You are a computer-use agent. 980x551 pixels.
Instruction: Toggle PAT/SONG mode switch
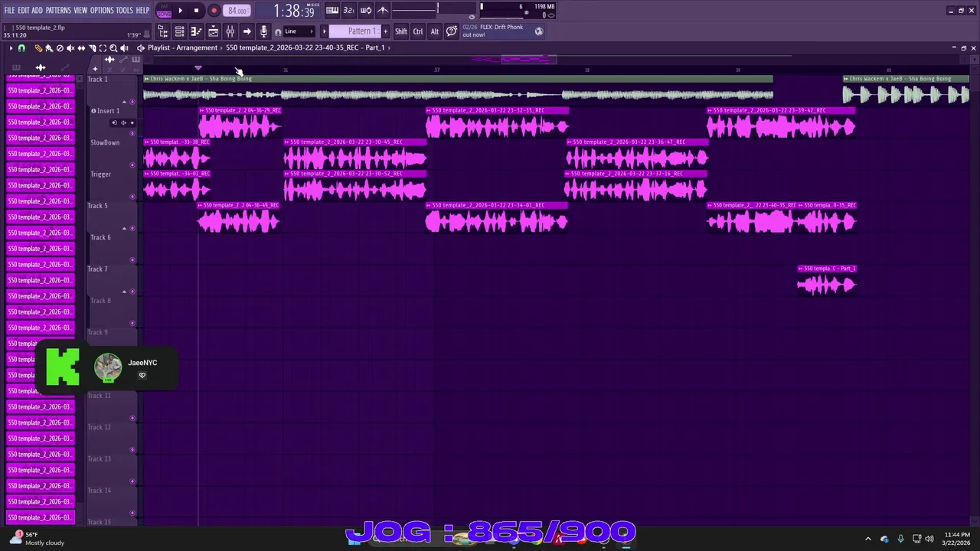click(x=164, y=11)
